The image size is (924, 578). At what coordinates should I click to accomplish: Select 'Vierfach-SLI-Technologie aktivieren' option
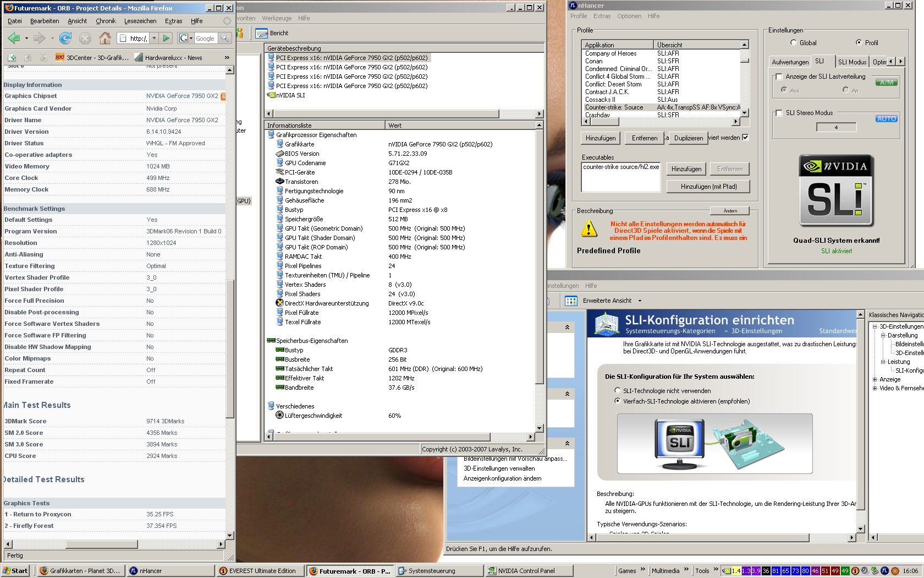pos(617,401)
